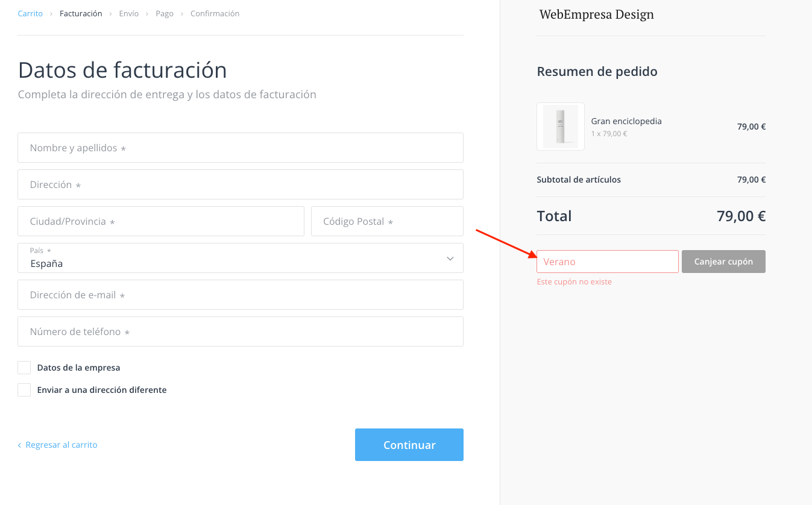This screenshot has width=812, height=505.
Task: Click the Canjear cupón button
Action: 723,262
